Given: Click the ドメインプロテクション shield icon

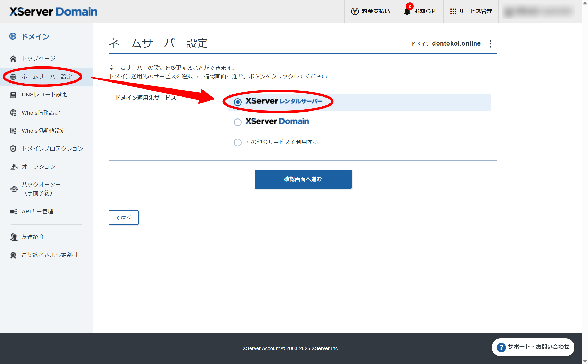Looking at the screenshot, I should pos(13,148).
